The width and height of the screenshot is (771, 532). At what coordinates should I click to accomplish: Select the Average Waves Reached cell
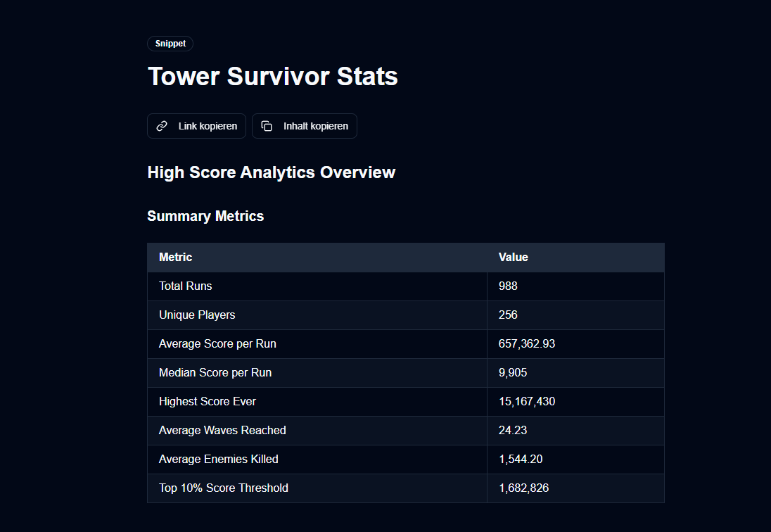pos(317,431)
